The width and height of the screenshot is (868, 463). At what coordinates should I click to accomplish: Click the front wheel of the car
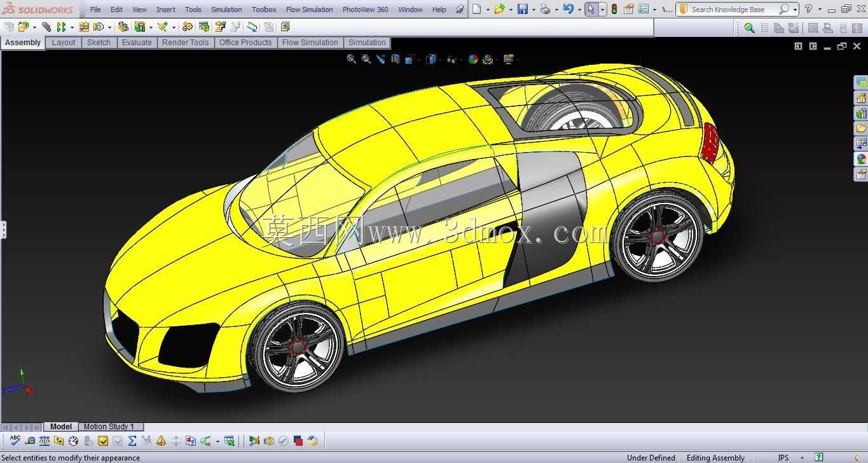point(297,347)
